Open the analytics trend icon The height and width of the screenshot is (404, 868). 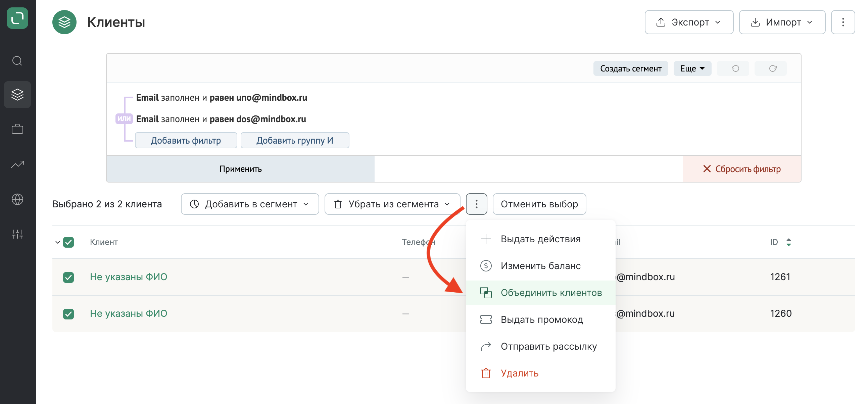[x=17, y=164]
